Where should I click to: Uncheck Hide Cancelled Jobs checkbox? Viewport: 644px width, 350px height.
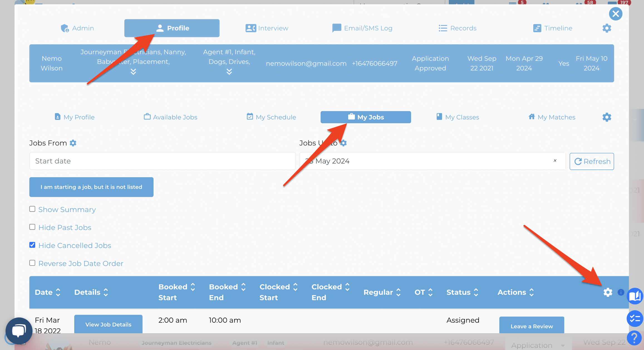click(32, 245)
